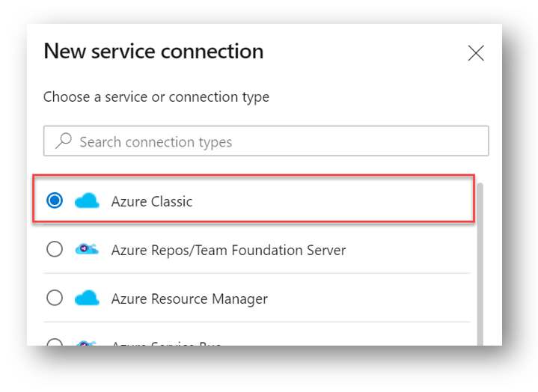Close the New service connection dialog
Image resolution: width=538 pixels, height=392 pixels.
pyautogui.click(x=476, y=53)
